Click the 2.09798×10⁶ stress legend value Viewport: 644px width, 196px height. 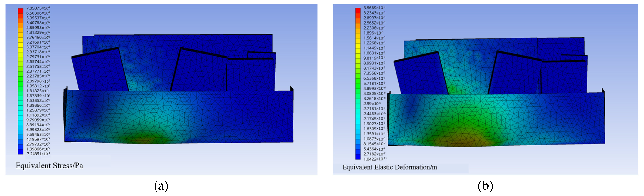pyautogui.click(x=38, y=81)
